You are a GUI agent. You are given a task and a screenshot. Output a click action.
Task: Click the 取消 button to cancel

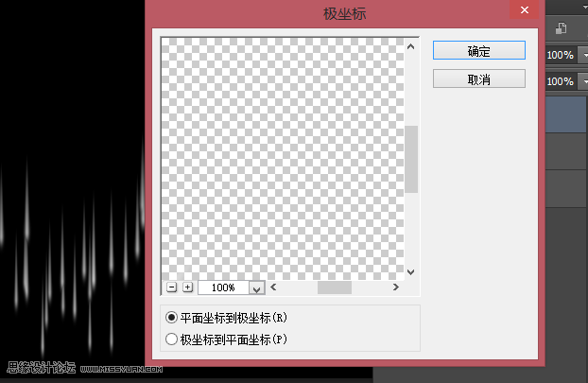478,79
